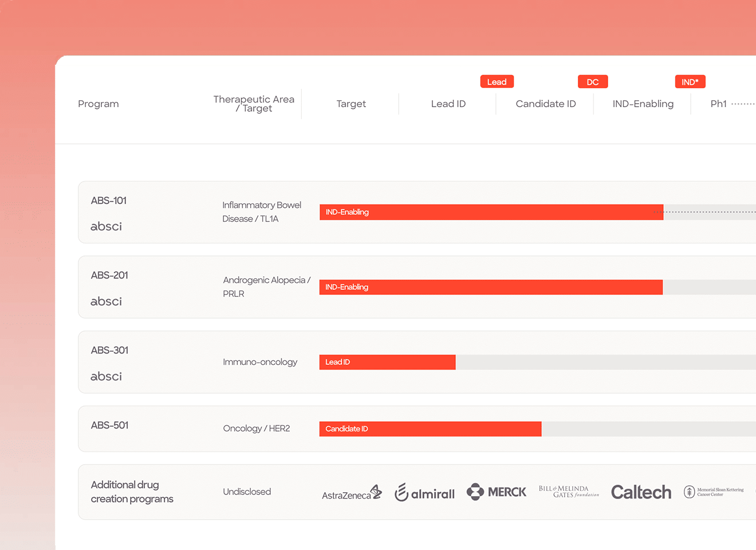The image size is (756, 550).
Task: Click the red DC milestone badge
Action: point(593,82)
